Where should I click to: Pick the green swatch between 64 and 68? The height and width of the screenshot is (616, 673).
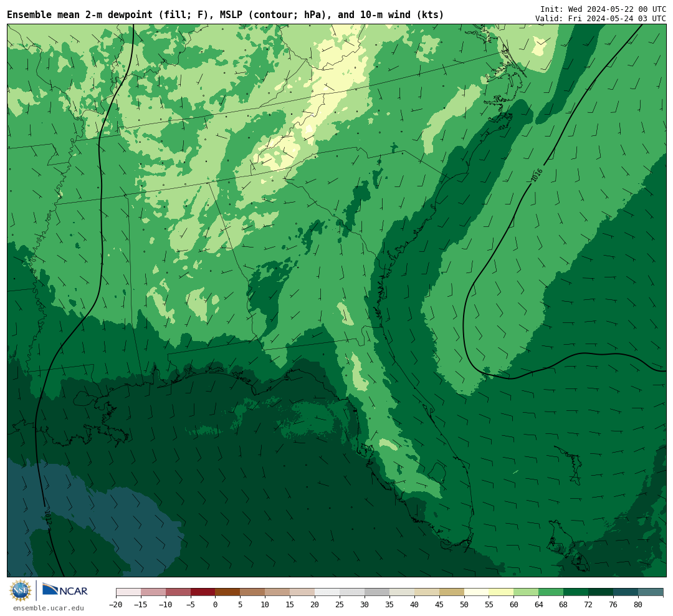tap(551, 592)
